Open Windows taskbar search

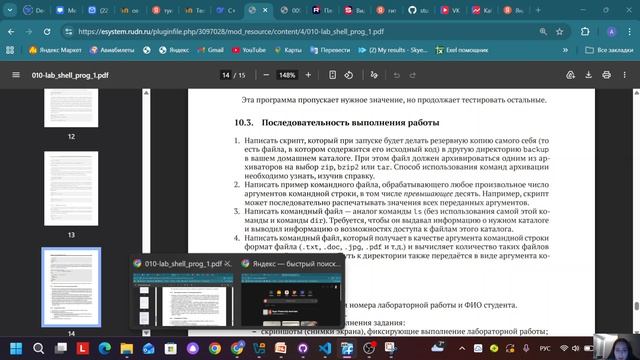(x=38, y=348)
